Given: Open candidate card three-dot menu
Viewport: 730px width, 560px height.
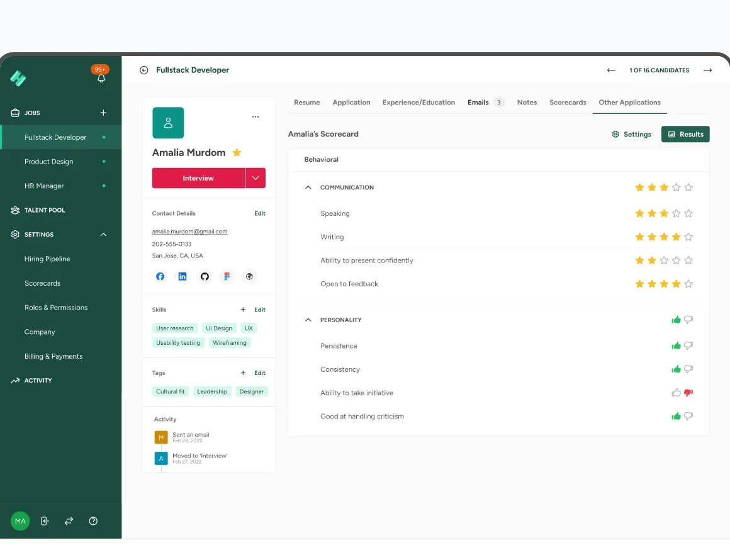Looking at the screenshot, I should pyautogui.click(x=255, y=117).
